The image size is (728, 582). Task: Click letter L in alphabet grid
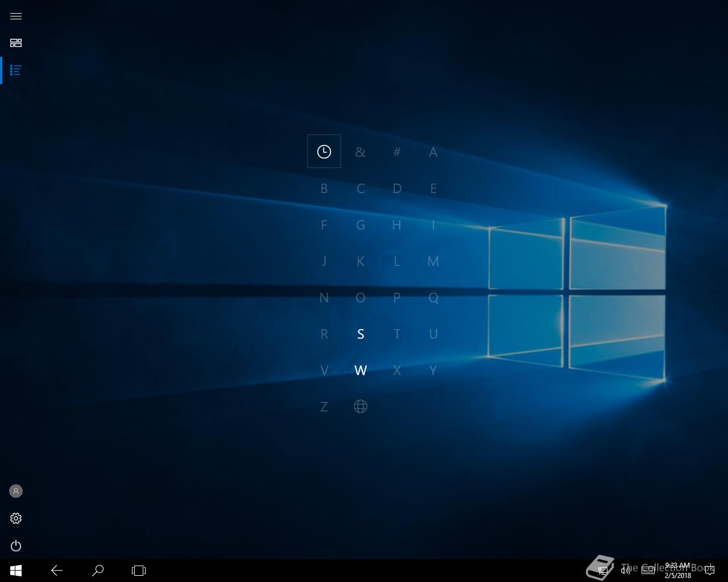tap(397, 261)
